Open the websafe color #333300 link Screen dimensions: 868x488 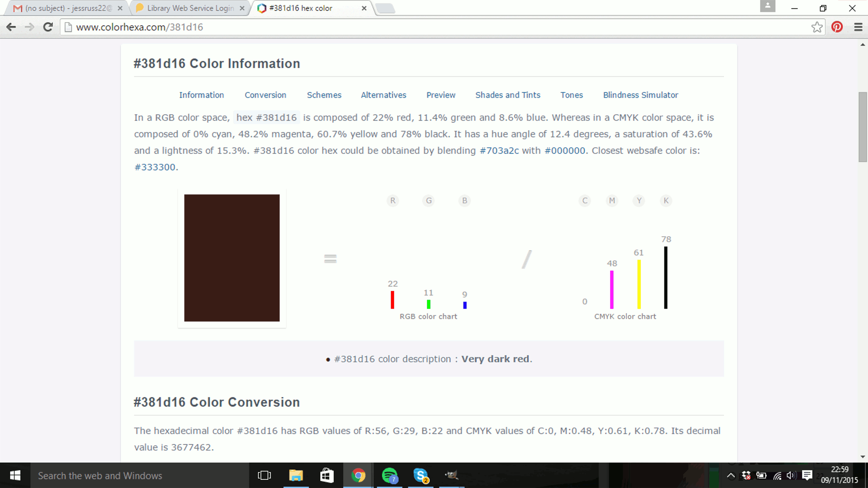click(x=155, y=167)
